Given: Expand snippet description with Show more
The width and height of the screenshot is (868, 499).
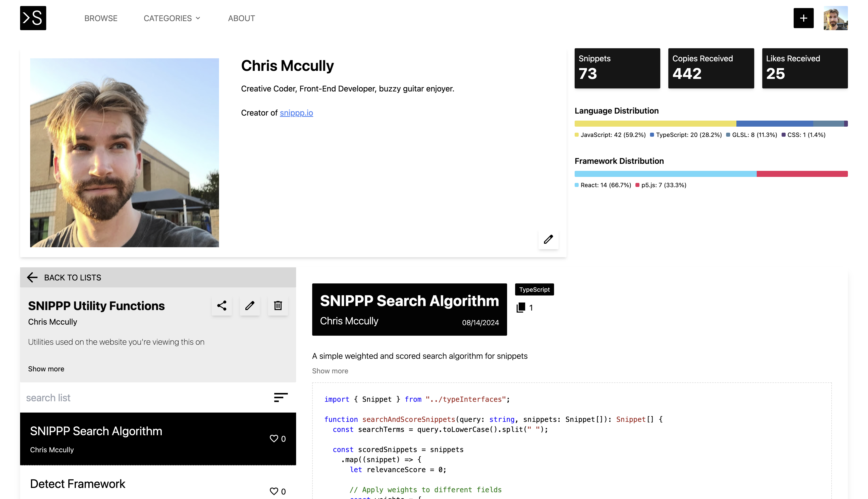Looking at the screenshot, I should tap(330, 371).
